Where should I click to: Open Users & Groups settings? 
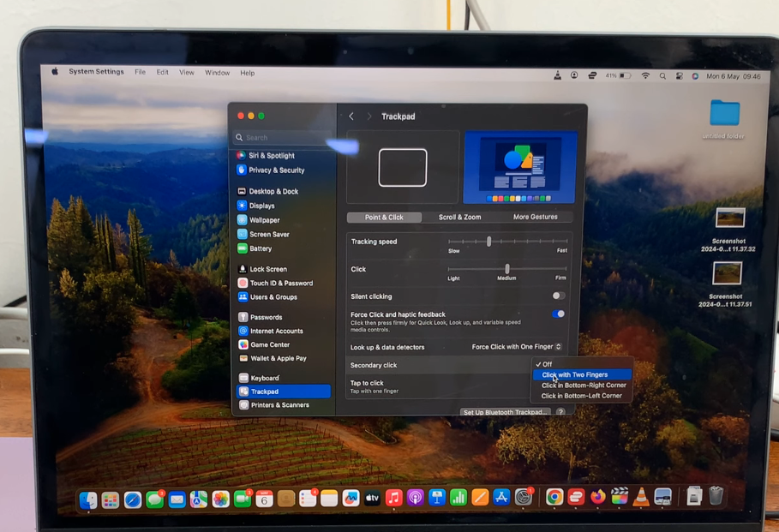[x=273, y=297]
